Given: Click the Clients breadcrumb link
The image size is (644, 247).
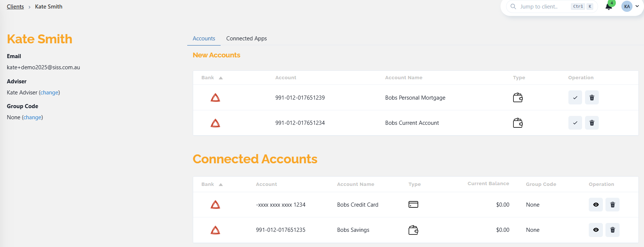Looking at the screenshot, I should pyautogui.click(x=15, y=7).
